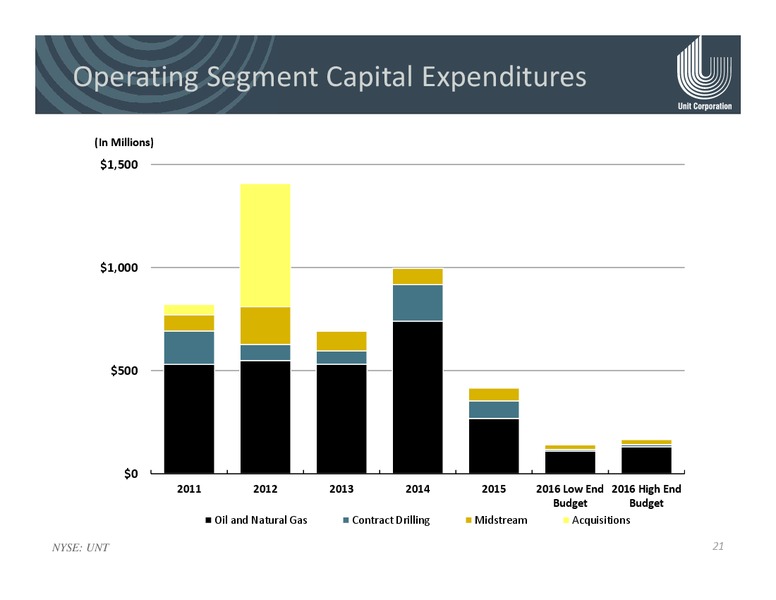The height and width of the screenshot is (600, 776).
Task: Select the 2012 black Oil and Gas segment
Action: (x=265, y=417)
